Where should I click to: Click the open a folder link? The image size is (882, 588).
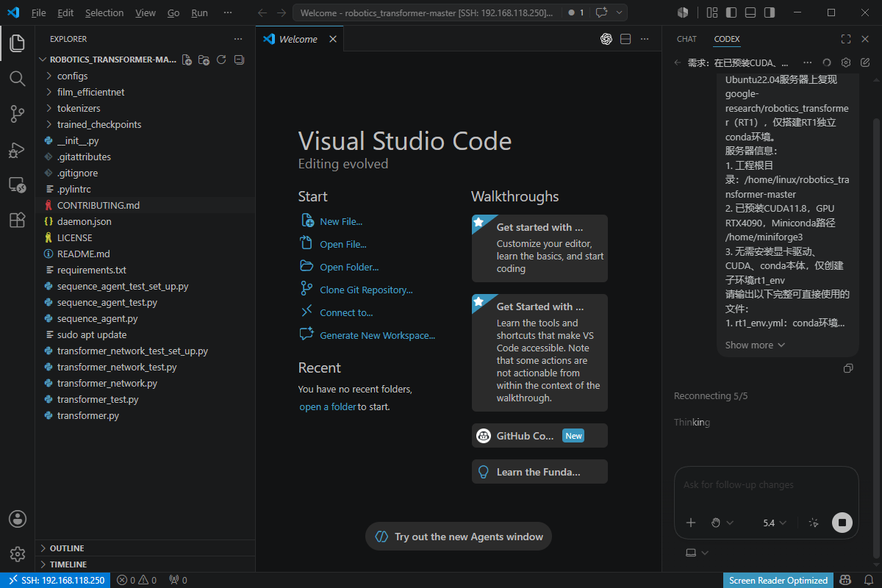327,406
